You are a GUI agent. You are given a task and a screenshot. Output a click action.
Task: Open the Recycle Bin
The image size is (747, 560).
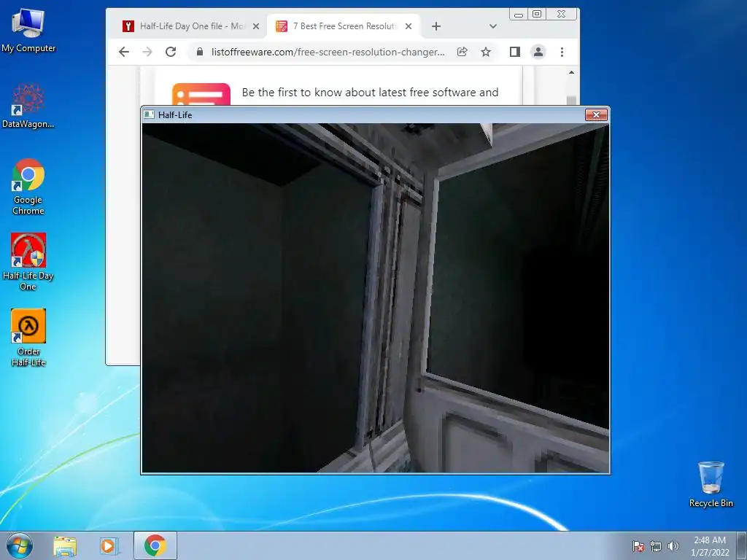[711, 484]
